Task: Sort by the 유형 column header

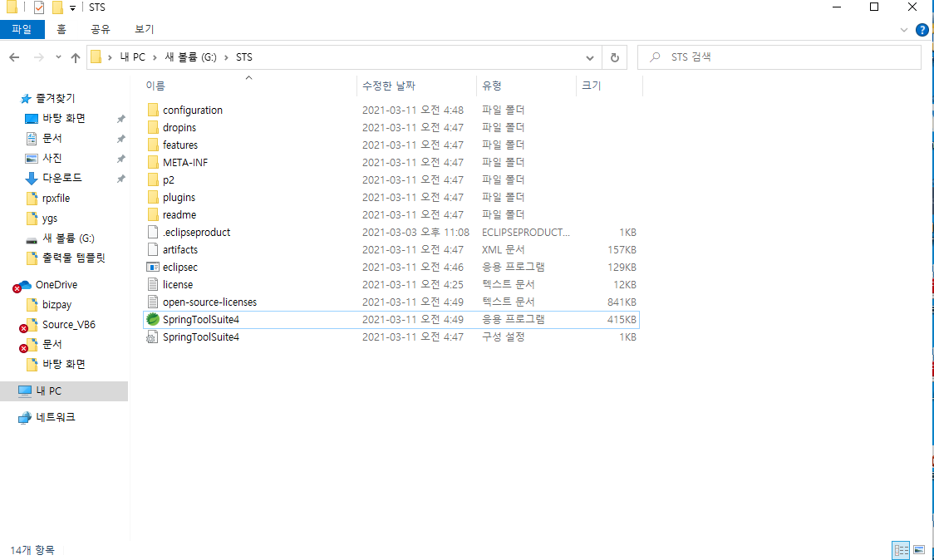Action: point(492,86)
